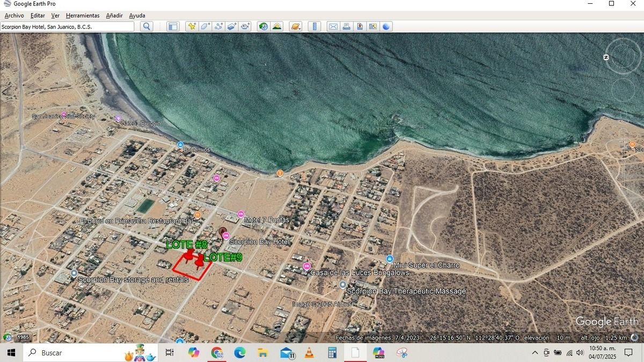This screenshot has height=362, width=644.
Task: Show hidden system tray icons
Action: tap(535, 352)
